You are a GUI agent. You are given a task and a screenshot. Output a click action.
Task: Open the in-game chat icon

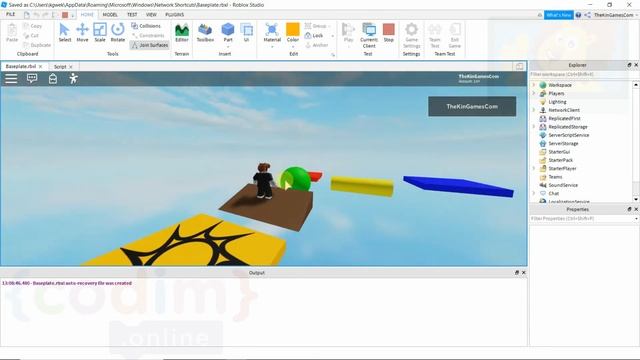click(x=32, y=78)
